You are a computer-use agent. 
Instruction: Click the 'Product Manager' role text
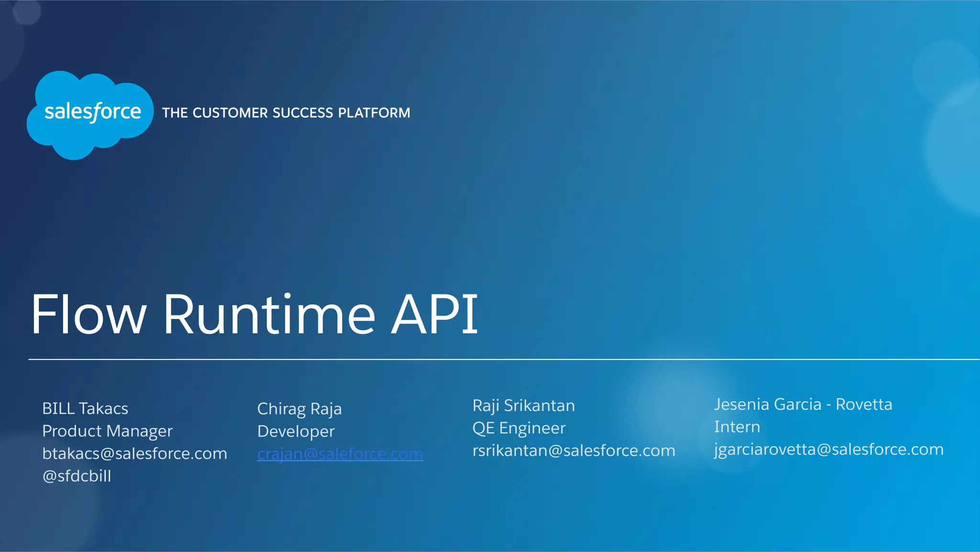coord(107,431)
